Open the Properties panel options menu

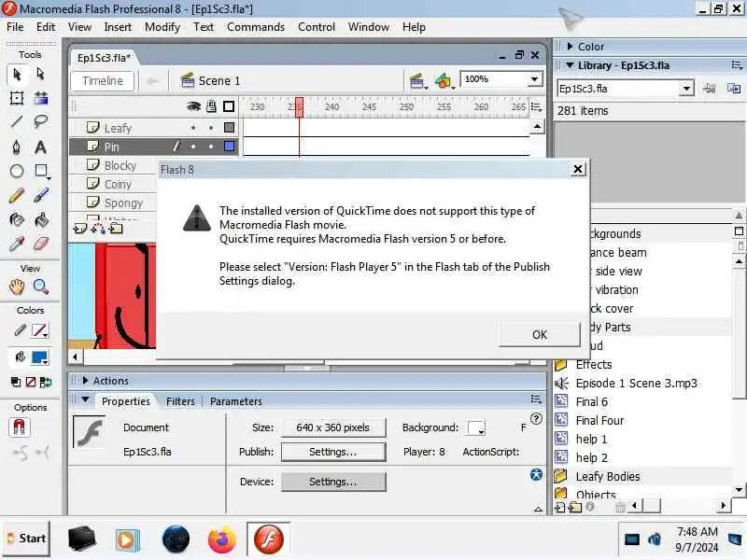(536, 399)
